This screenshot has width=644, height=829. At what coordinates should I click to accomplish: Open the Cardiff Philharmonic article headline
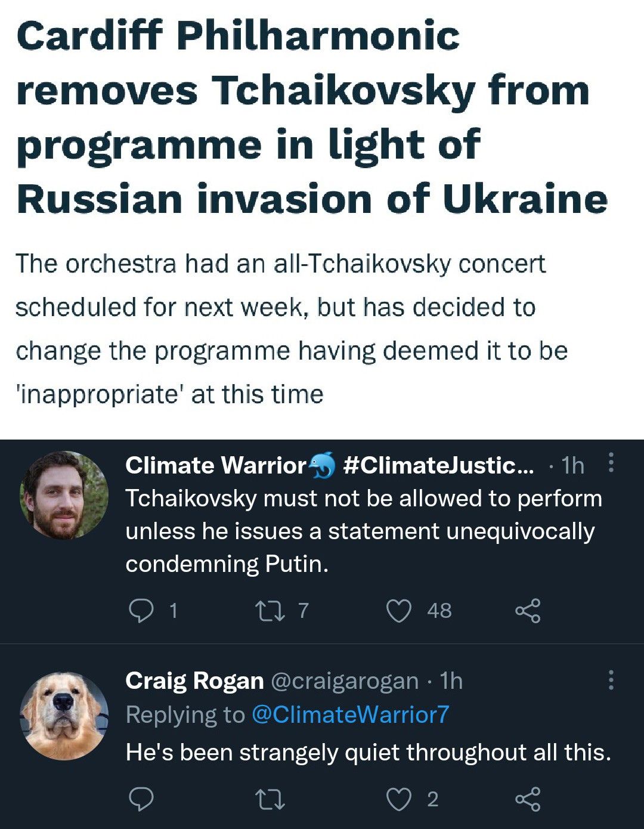click(311, 117)
